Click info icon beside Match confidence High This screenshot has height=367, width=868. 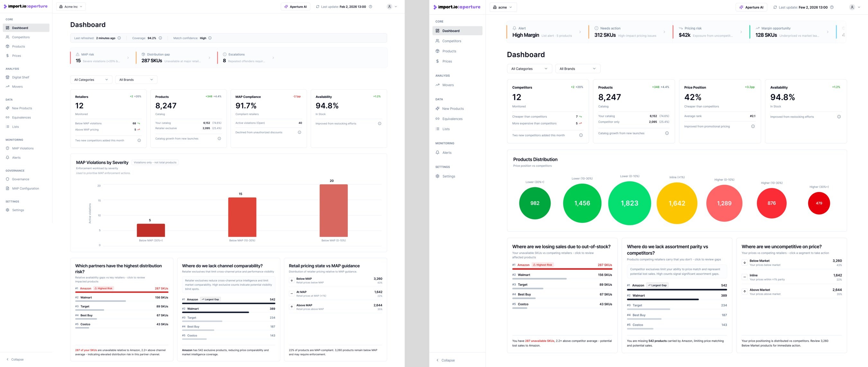(x=210, y=38)
